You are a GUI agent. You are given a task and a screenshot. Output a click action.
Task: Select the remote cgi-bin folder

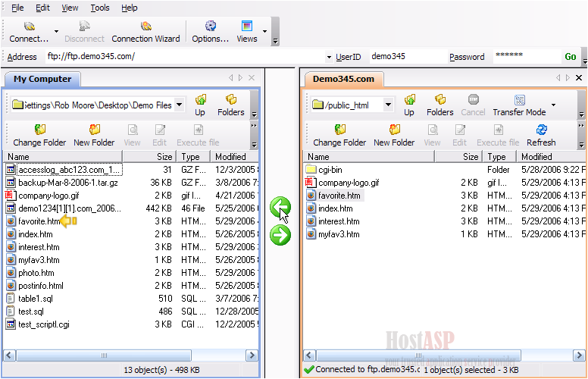(330, 170)
